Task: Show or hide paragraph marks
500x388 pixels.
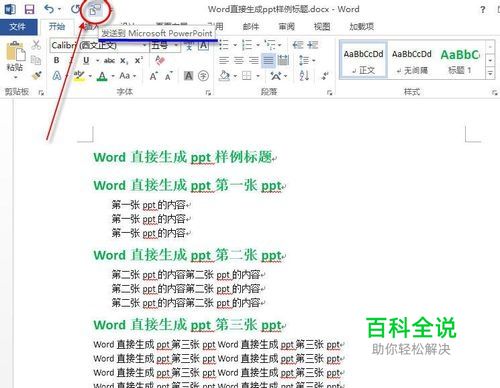Action: (x=325, y=76)
